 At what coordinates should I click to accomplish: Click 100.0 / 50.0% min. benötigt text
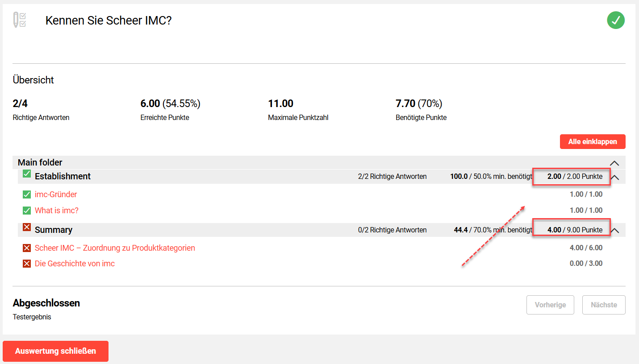[491, 177]
